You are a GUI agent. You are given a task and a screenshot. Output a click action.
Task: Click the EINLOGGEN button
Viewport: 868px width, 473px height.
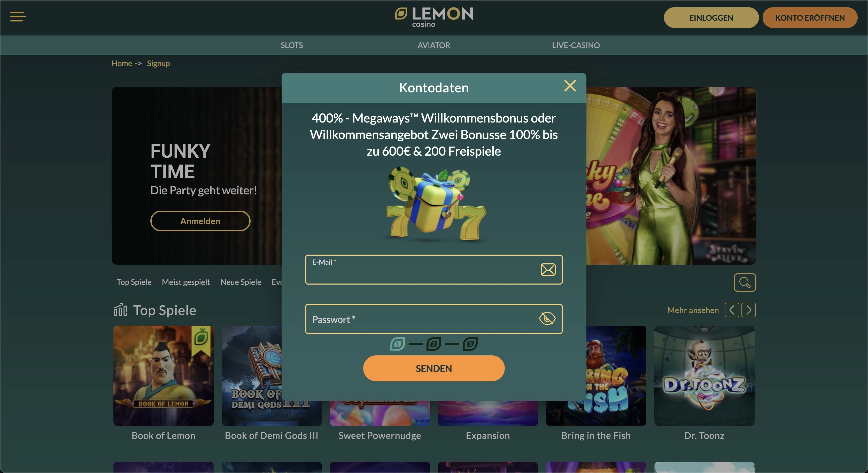tap(711, 18)
